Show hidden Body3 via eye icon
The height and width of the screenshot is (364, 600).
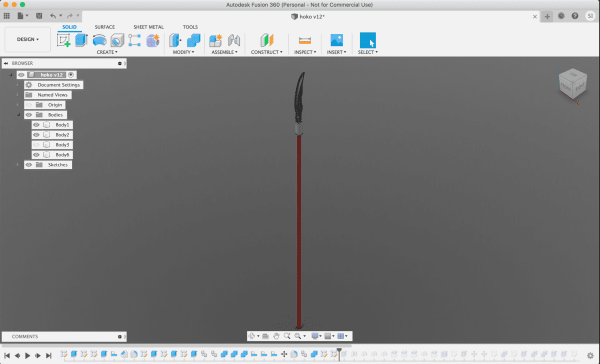(36, 145)
